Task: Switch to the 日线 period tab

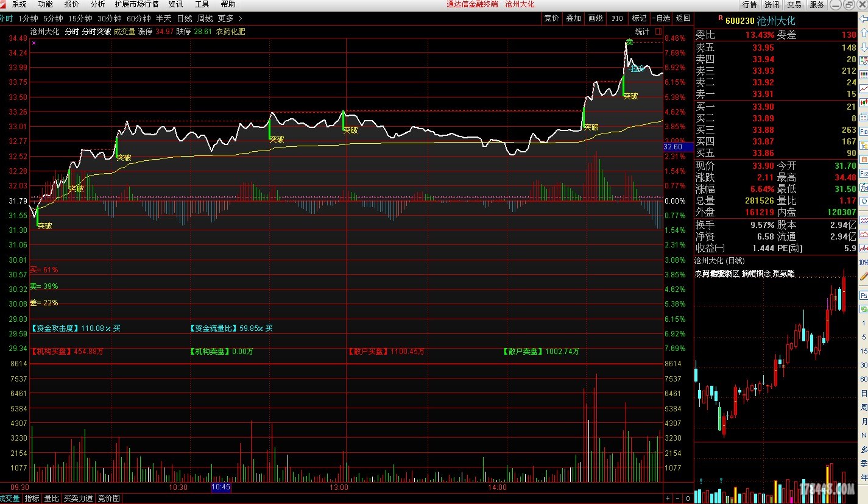Action: point(184,18)
